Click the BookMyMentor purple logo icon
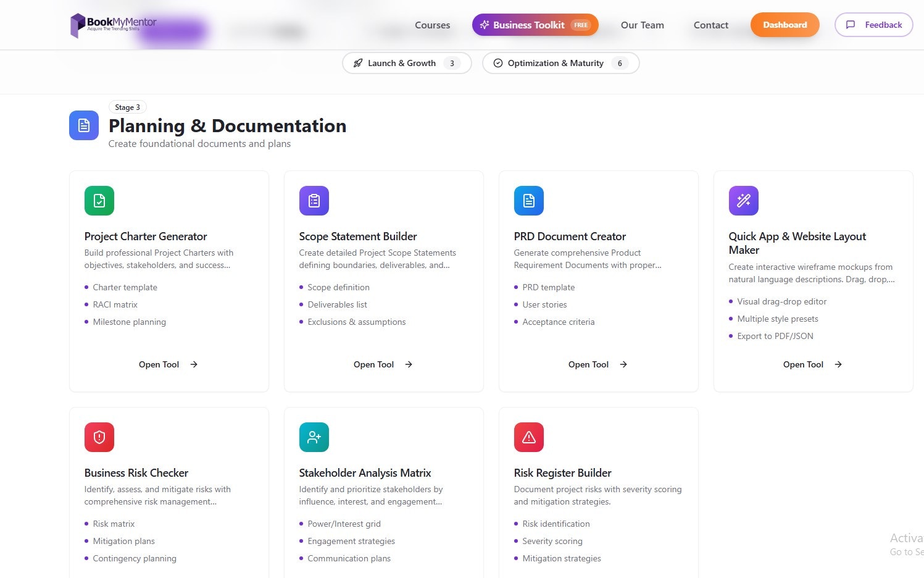924x578 pixels. tap(77, 25)
